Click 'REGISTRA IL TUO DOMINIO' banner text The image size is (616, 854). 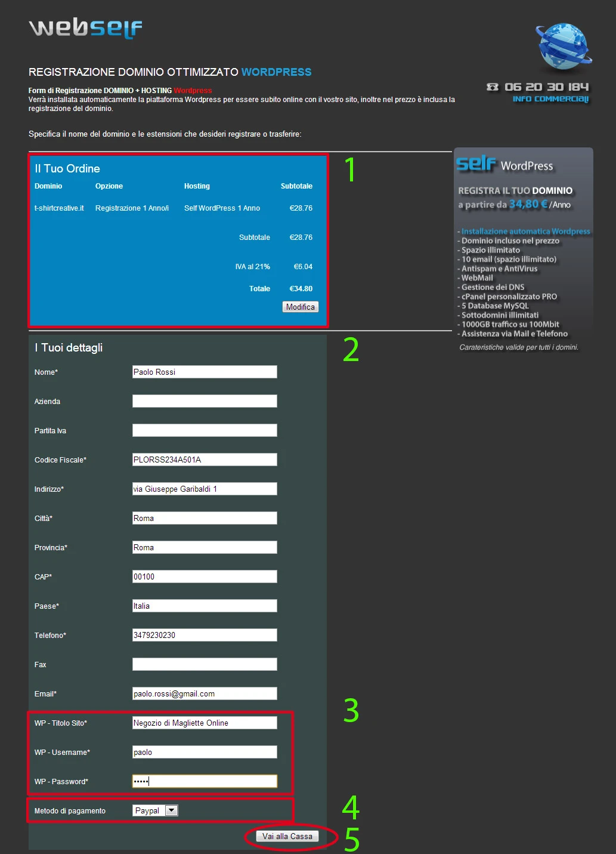click(515, 191)
